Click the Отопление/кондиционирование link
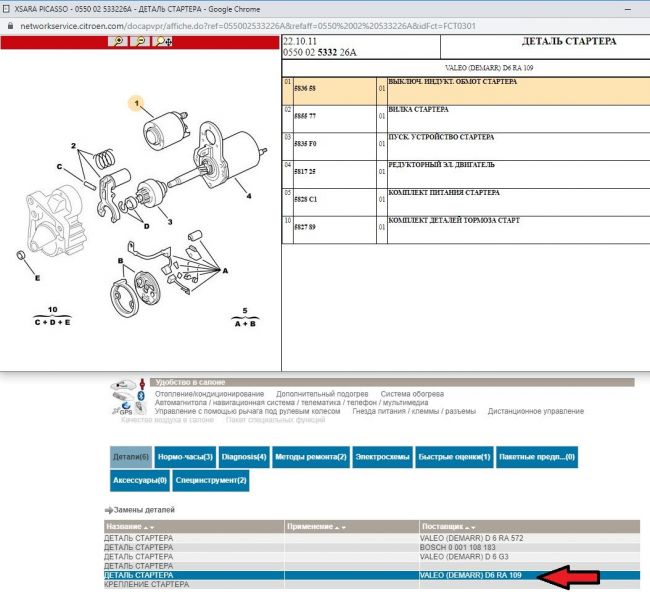 (209, 394)
